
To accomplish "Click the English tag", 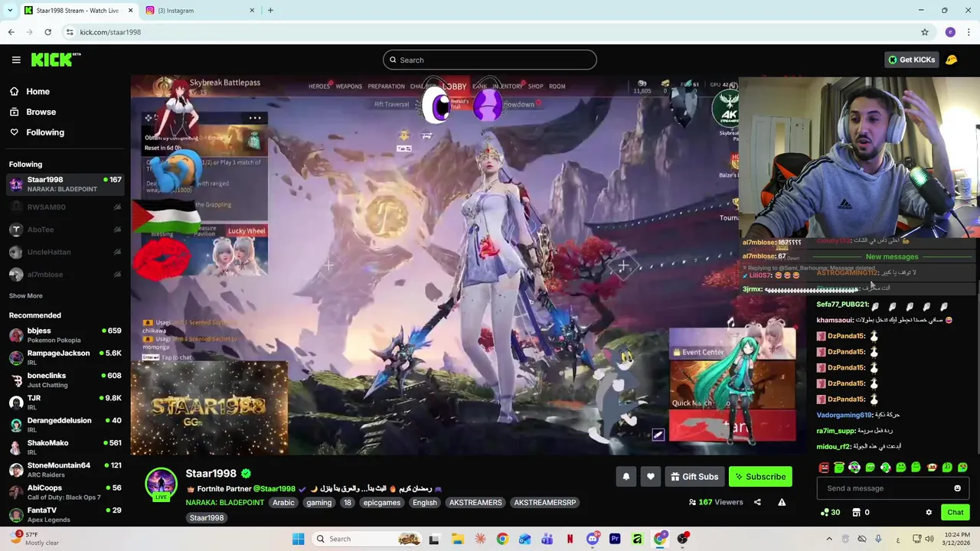I will point(424,503).
